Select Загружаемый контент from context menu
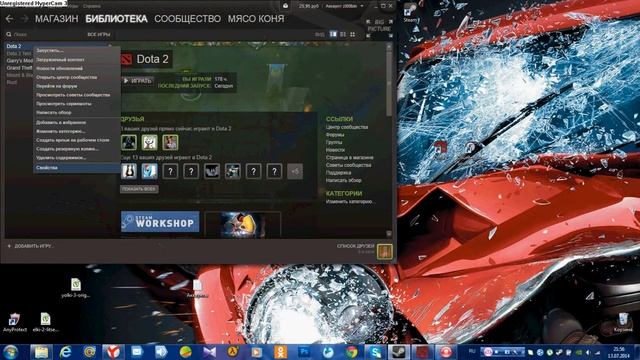 click(x=77, y=60)
